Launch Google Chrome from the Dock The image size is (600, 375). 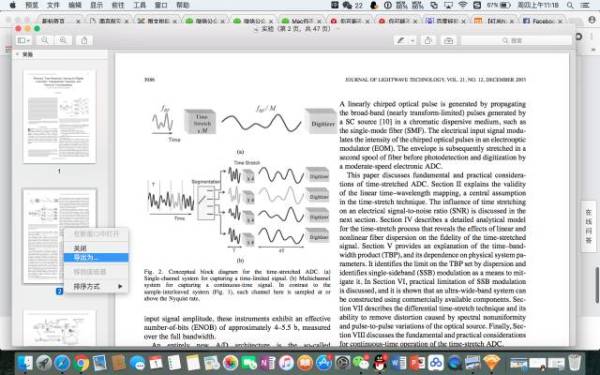[81, 362]
